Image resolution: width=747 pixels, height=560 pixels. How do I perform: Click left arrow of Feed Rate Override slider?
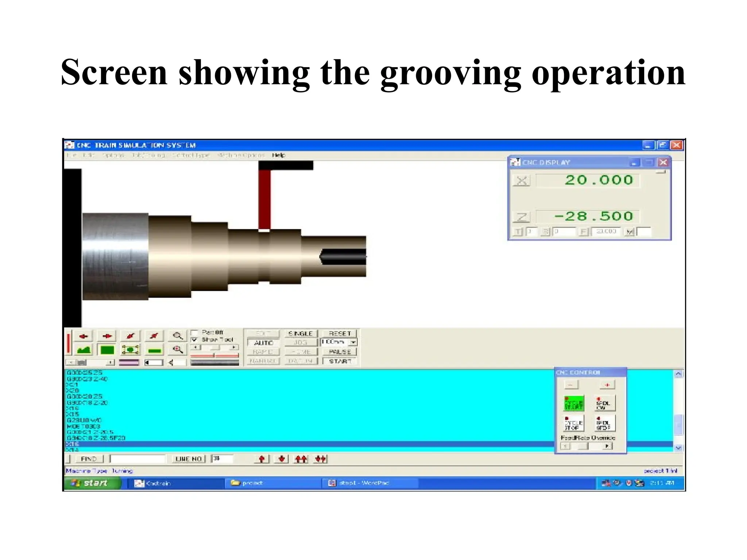[x=565, y=446]
